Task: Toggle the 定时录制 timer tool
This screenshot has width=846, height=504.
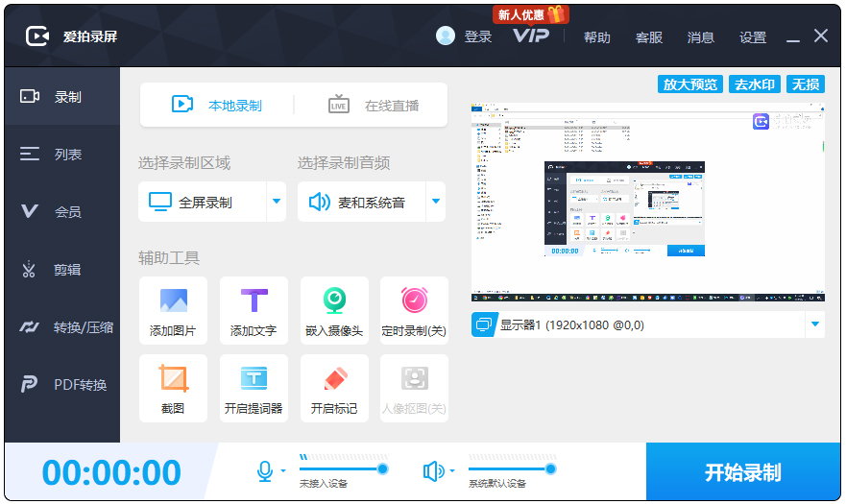Action: tap(415, 311)
